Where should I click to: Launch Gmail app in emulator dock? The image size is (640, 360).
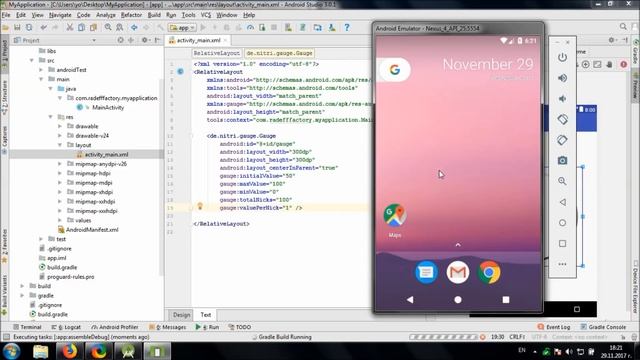(x=458, y=272)
